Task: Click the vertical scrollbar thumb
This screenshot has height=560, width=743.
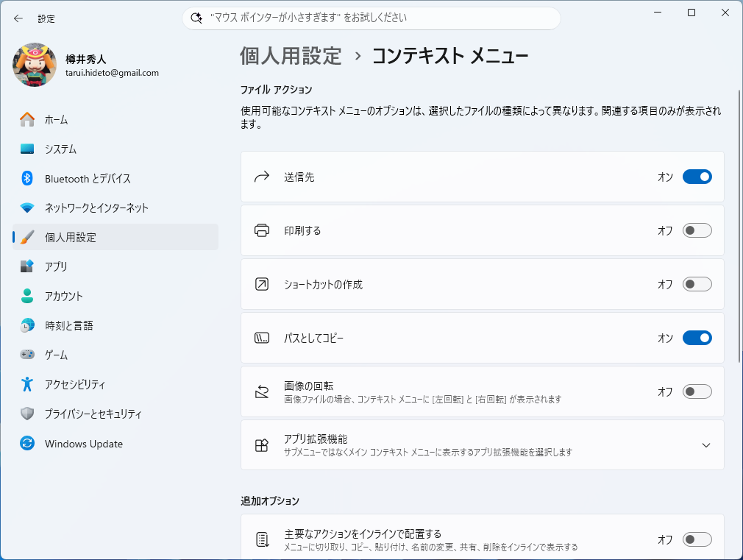Action: [739, 226]
